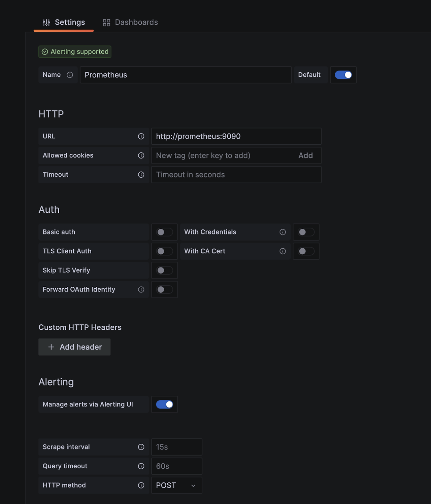The width and height of the screenshot is (431, 504).
Task: Turn off Manage alerts via Alerting UI
Action: (165, 404)
